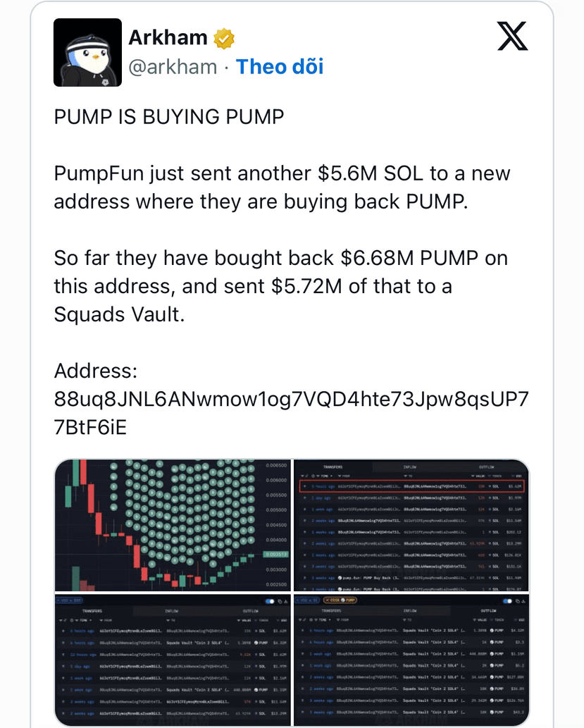Remove the COIN PUMP filter chip
The image size is (584, 728).
pos(327,600)
